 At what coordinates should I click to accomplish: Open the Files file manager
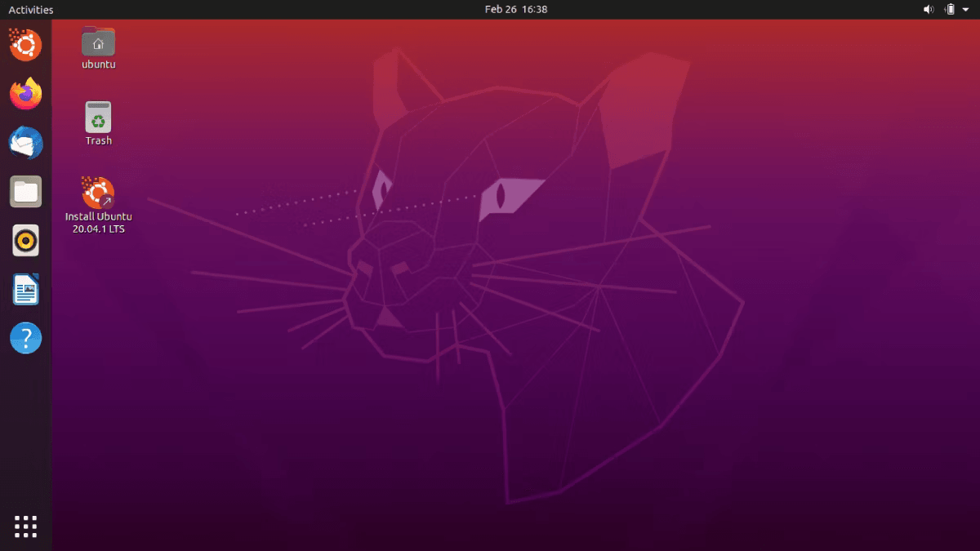click(25, 192)
